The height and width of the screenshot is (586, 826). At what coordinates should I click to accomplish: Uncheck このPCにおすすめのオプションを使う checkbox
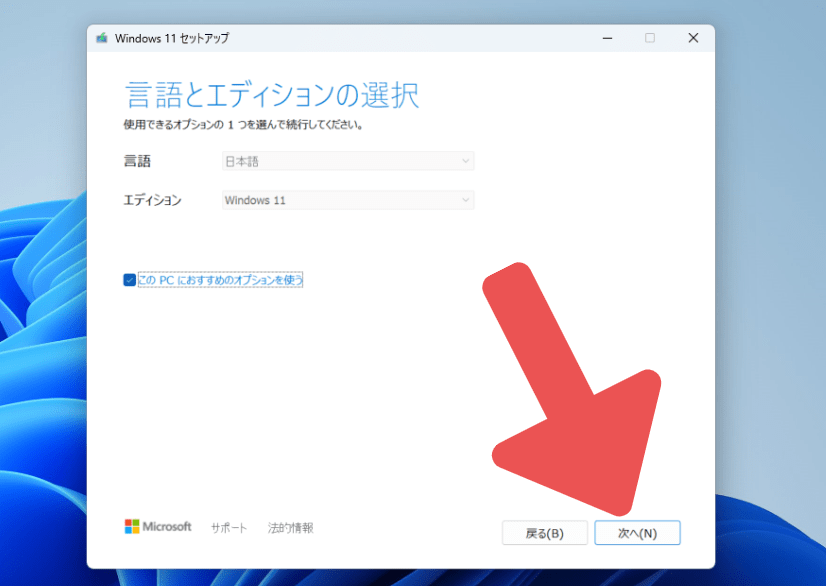pyautogui.click(x=130, y=280)
